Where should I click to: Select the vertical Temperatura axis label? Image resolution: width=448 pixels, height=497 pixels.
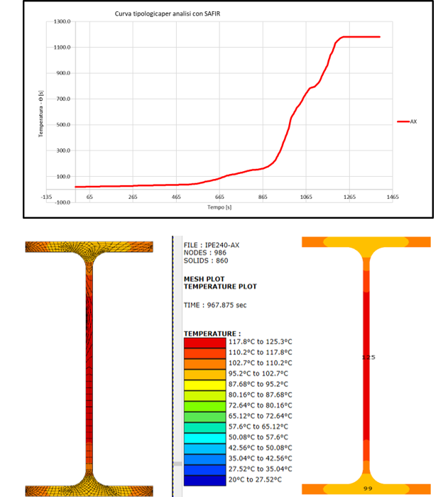42,111
